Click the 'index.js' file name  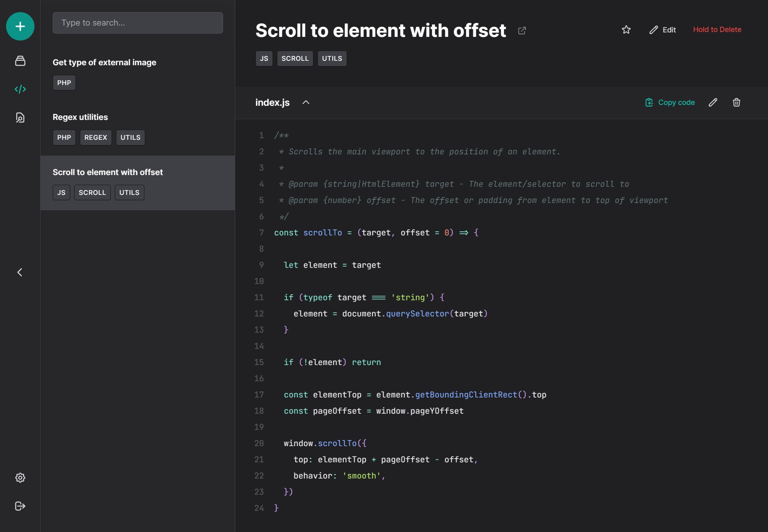click(272, 103)
